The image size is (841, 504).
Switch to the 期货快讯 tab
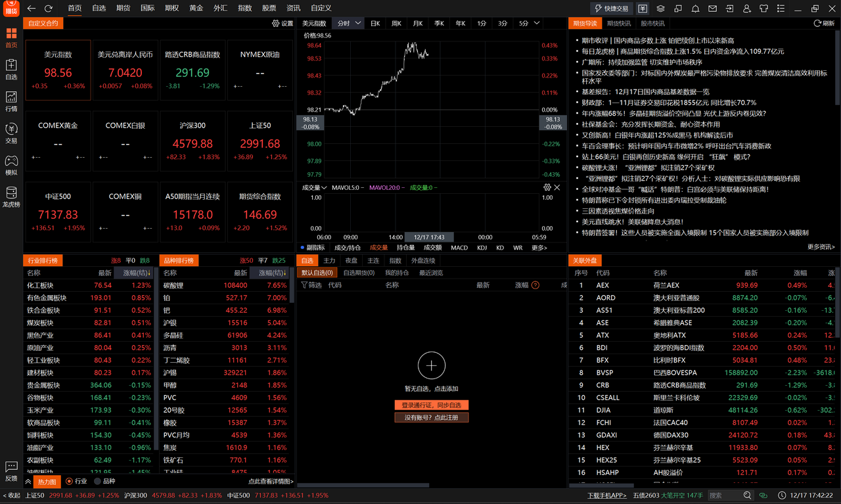point(618,23)
